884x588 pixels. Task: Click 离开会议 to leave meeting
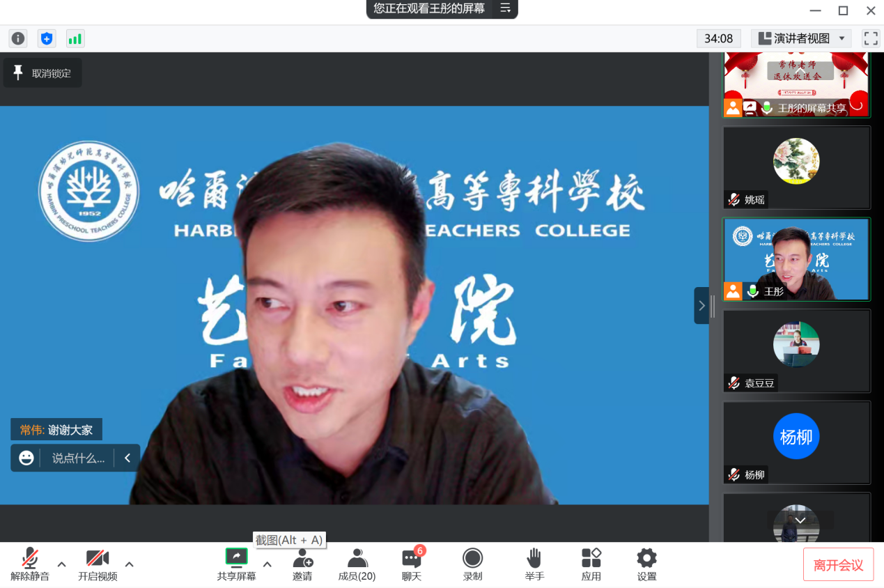[838, 565]
